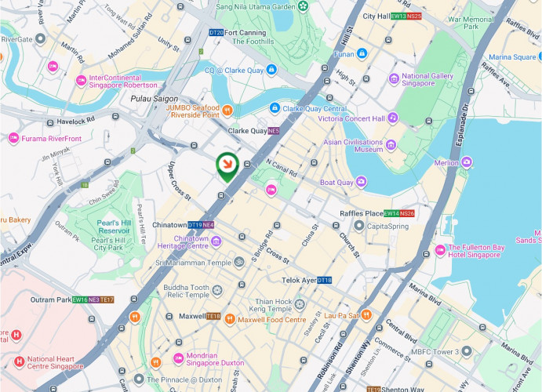Open the Sang Nila Utama Garden marker

(x=303, y=6)
